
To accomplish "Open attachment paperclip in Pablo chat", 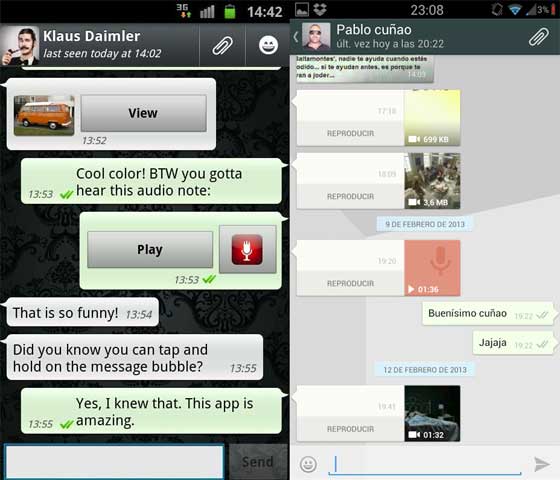I will (539, 36).
